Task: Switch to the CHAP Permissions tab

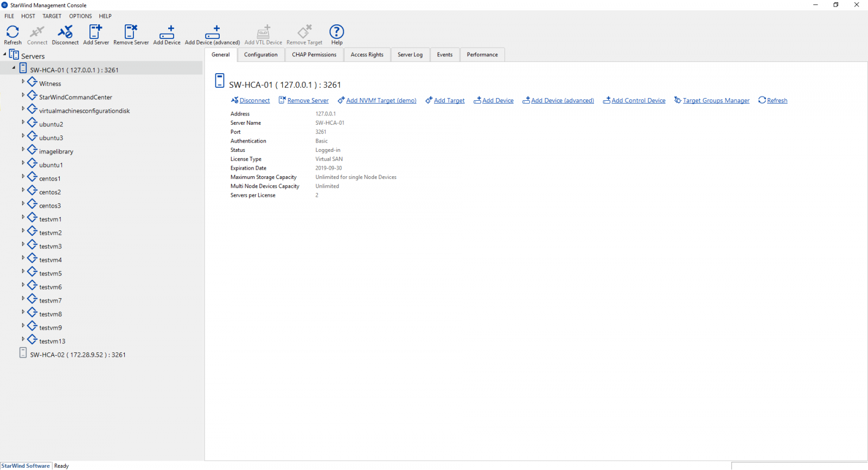Action: [x=314, y=55]
